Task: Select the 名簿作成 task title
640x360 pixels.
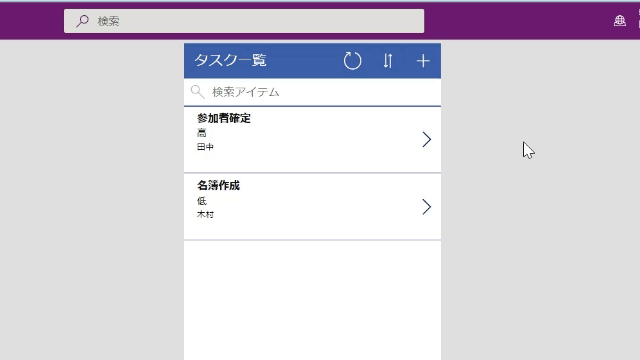Action: pos(218,185)
